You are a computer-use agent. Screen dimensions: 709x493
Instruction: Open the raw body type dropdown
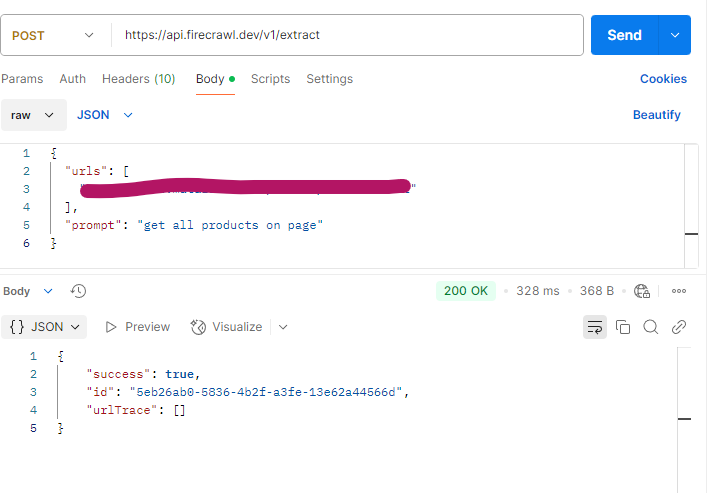coord(33,115)
